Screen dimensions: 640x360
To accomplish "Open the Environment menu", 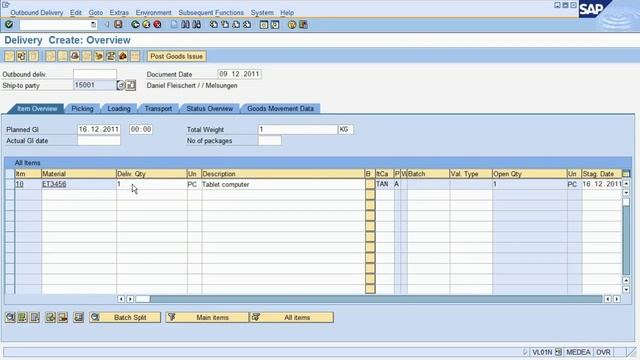I will (154, 13).
